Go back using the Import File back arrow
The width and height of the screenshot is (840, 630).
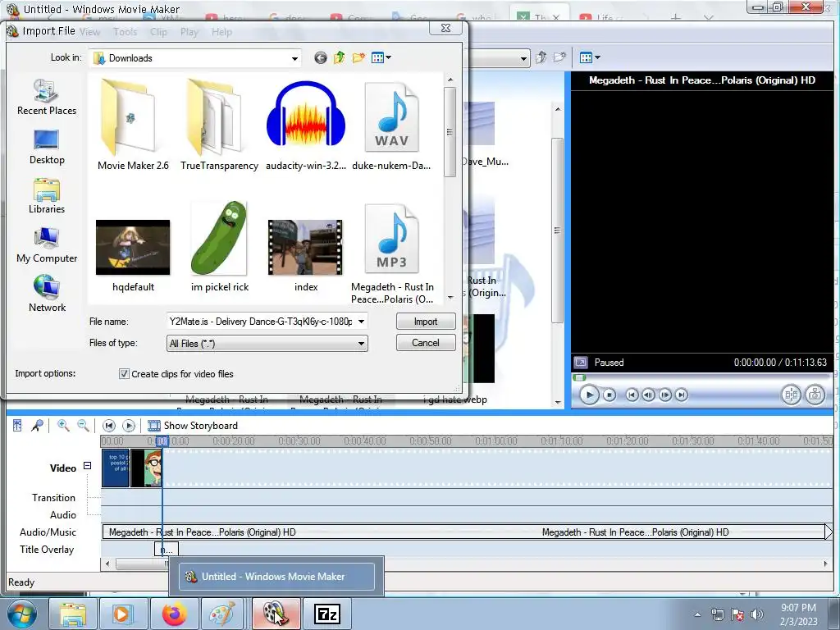click(x=321, y=58)
